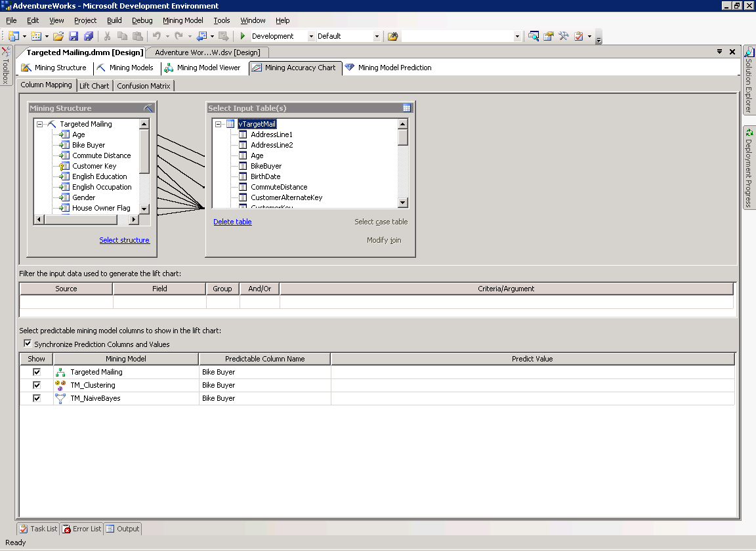
Task: Click the Save All toolbar icon
Action: 89,36
